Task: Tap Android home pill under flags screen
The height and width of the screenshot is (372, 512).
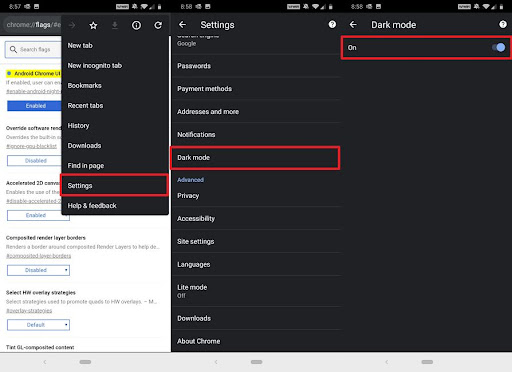Action: 85,362
